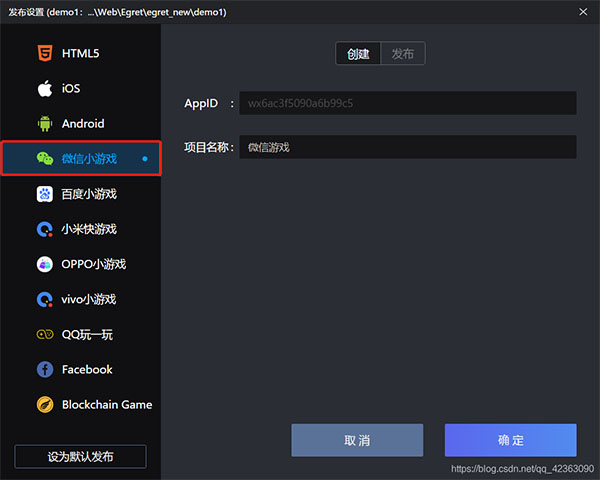Click the WeChat chat-bubble icon

pos(45,158)
